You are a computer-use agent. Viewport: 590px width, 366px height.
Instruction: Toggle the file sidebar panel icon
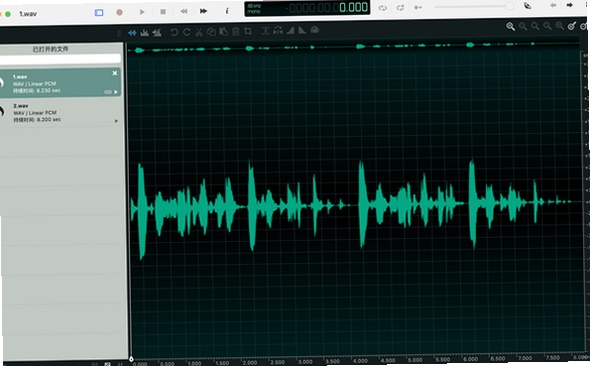pyautogui.click(x=99, y=13)
